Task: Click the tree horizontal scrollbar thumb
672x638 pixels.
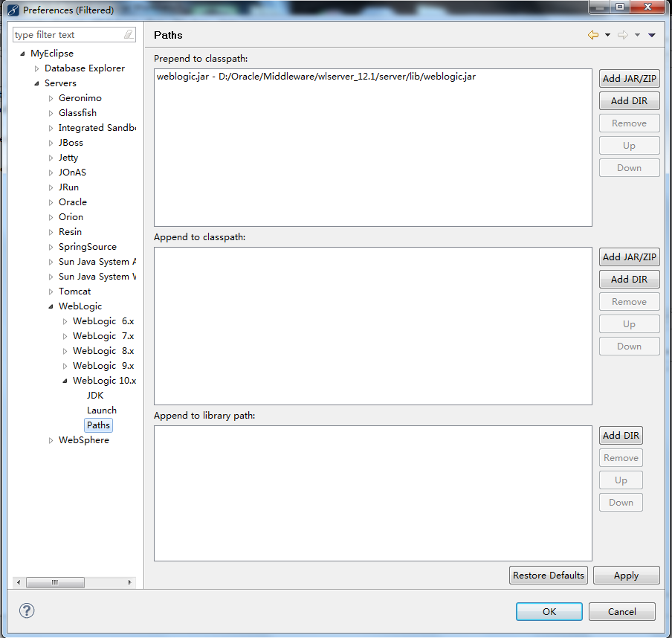Action: pyautogui.click(x=55, y=582)
